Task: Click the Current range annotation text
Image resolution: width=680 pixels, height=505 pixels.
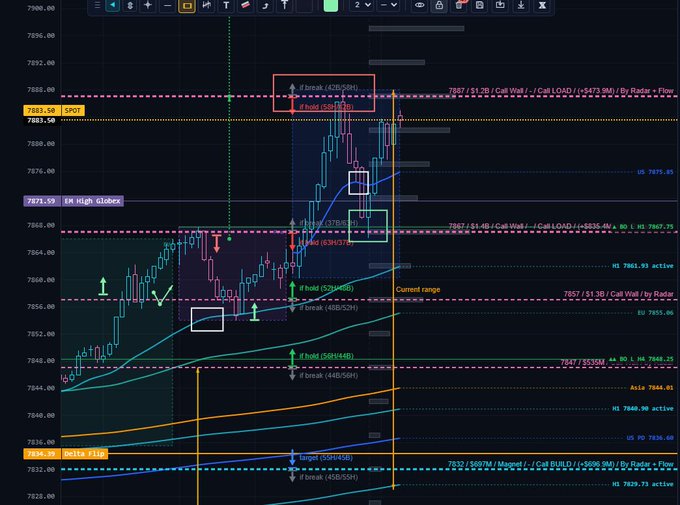Action: [x=418, y=289]
